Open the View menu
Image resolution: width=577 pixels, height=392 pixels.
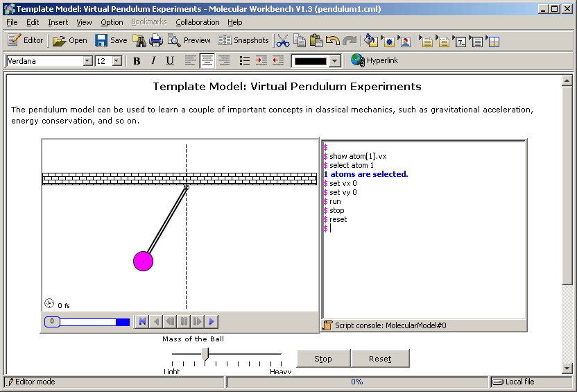(x=84, y=22)
